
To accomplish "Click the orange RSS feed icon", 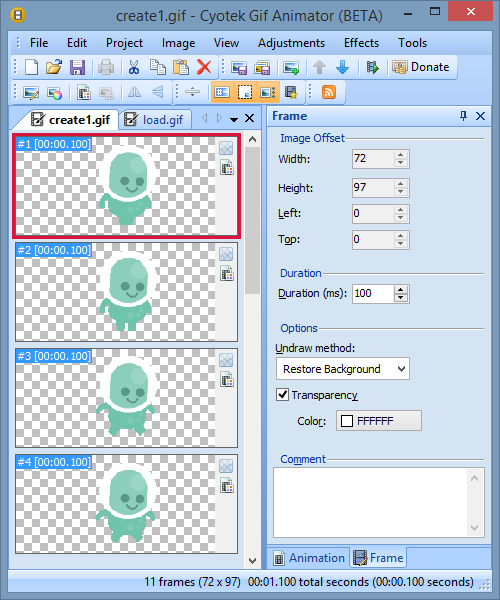I will (x=329, y=92).
